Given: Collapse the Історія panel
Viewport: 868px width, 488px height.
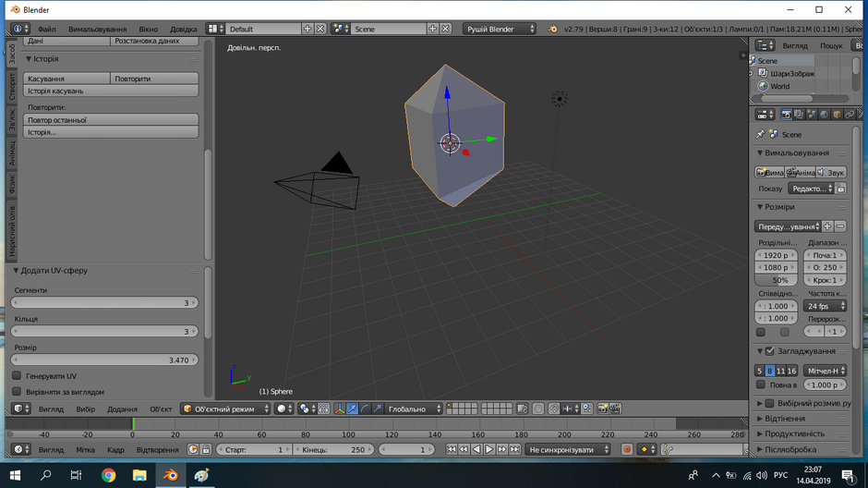Looking at the screenshot, I should (29, 59).
